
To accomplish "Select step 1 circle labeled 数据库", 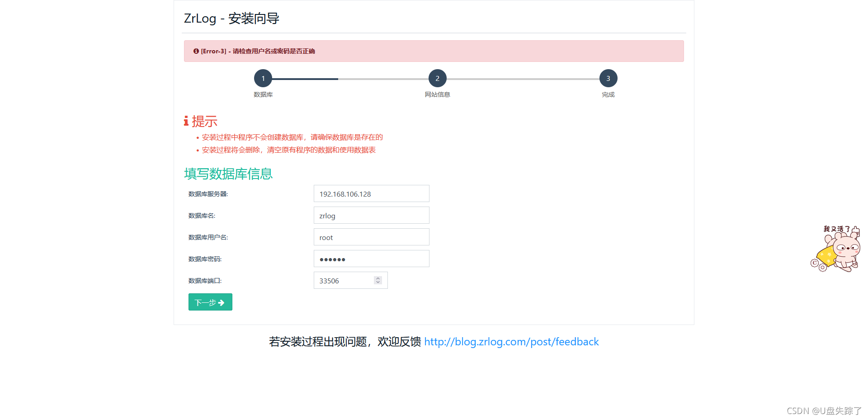I will (263, 78).
